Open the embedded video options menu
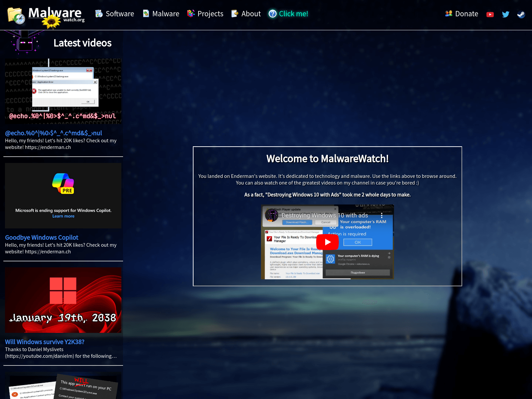Image resolution: width=532 pixels, height=399 pixels. (382, 215)
